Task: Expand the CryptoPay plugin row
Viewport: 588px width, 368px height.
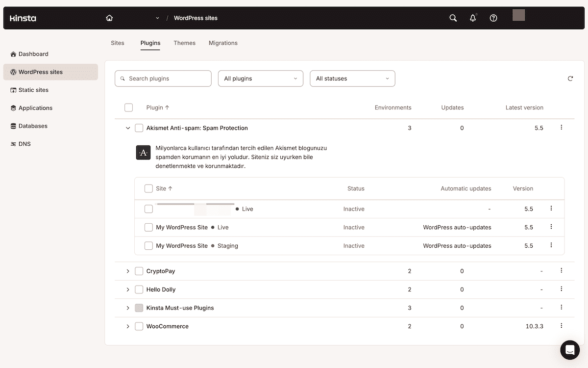Action: (x=128, y=270)
